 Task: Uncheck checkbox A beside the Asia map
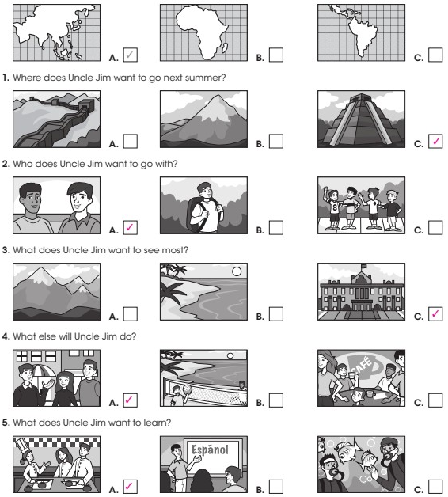130,55
